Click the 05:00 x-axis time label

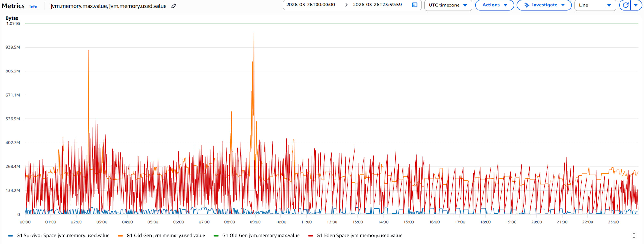153,222
